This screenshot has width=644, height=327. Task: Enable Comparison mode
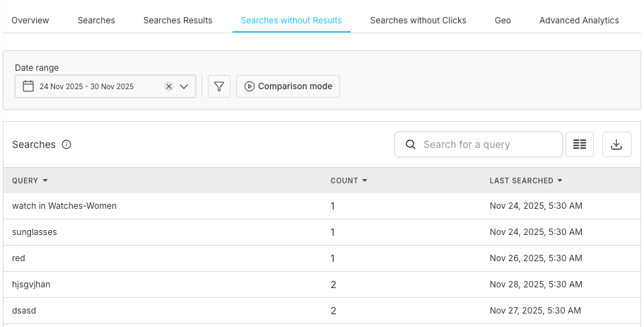click(288, 86)
